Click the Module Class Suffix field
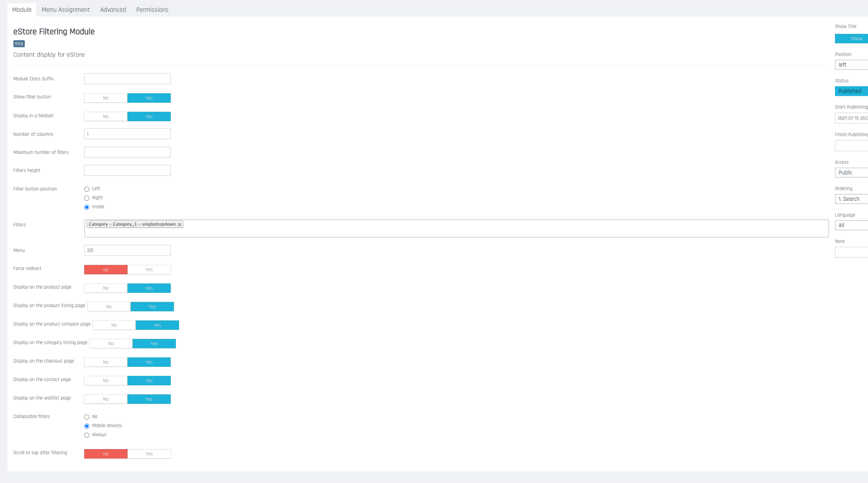This screenshot has height=483, width=868. coord(127,79)
